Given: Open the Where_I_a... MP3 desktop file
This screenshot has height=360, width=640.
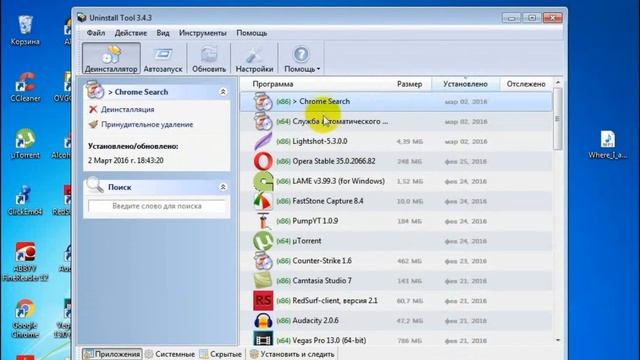Looking at the screenshot, I should click(x=607, y=144).
